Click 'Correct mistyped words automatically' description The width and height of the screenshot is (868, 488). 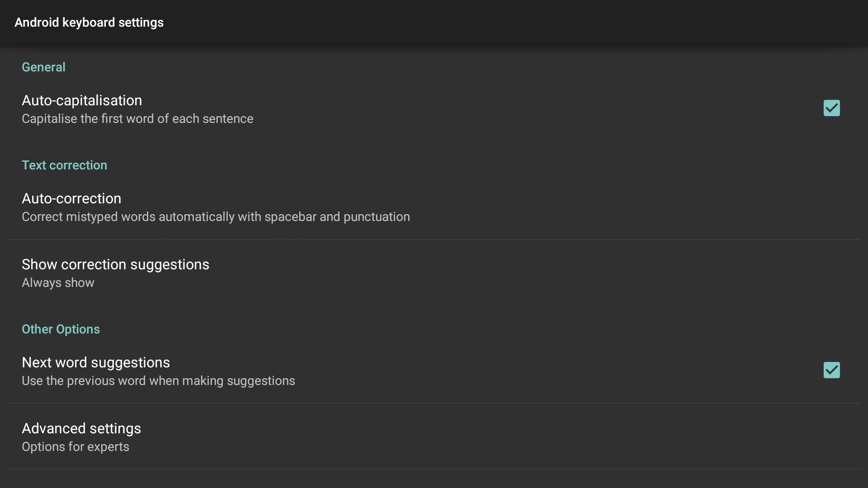tap(216, 217)
